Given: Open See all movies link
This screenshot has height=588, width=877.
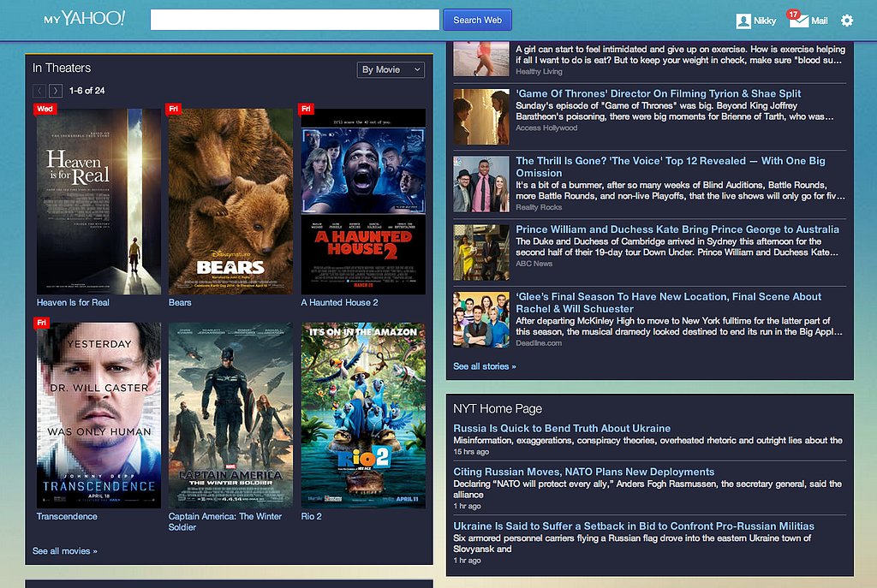Looking at the screenshot, I should tap(65, 551).
